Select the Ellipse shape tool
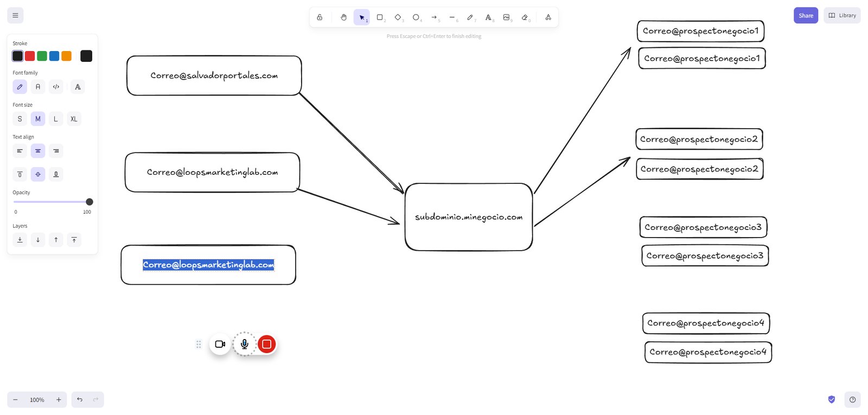Screen dimensions: 868x415 (416, 17)
